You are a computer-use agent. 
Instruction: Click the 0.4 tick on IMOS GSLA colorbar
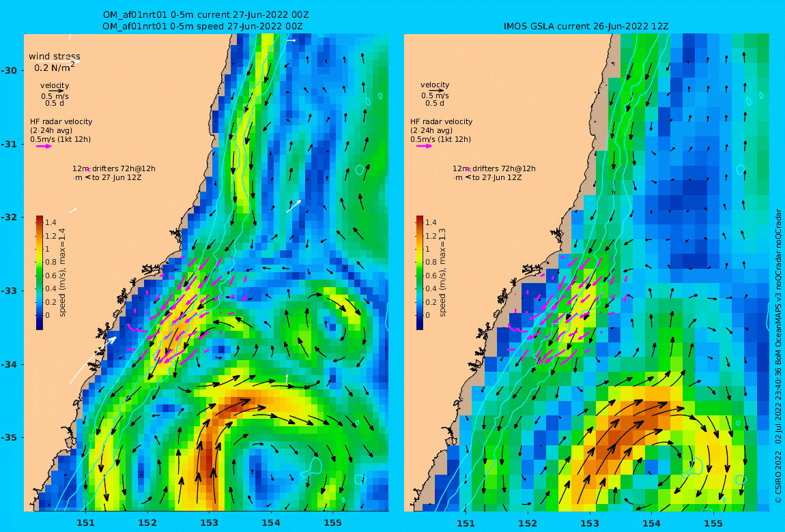click(431, 289)
